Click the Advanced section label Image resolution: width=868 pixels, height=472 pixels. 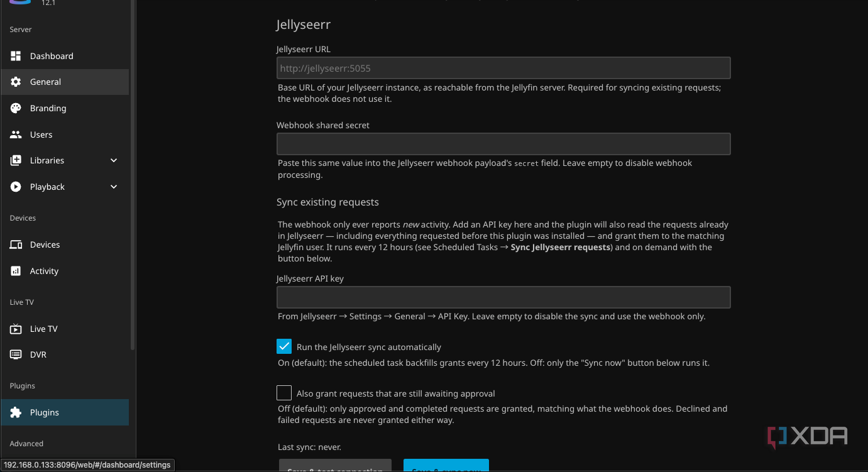[26, 444]
